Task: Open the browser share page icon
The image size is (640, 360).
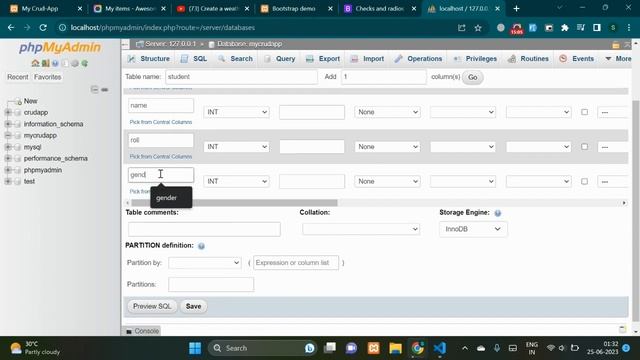Action: coord(462,28)
